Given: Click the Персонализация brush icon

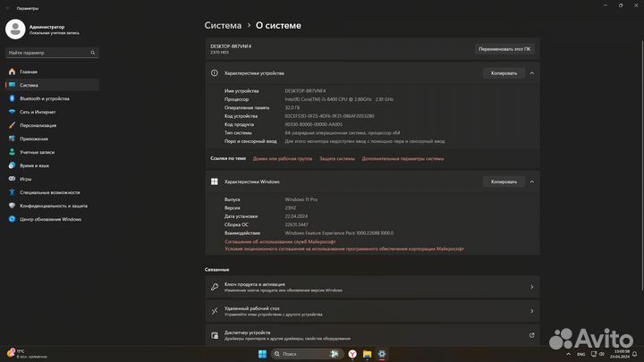Looking at the screenshot, I should (13, 125).
